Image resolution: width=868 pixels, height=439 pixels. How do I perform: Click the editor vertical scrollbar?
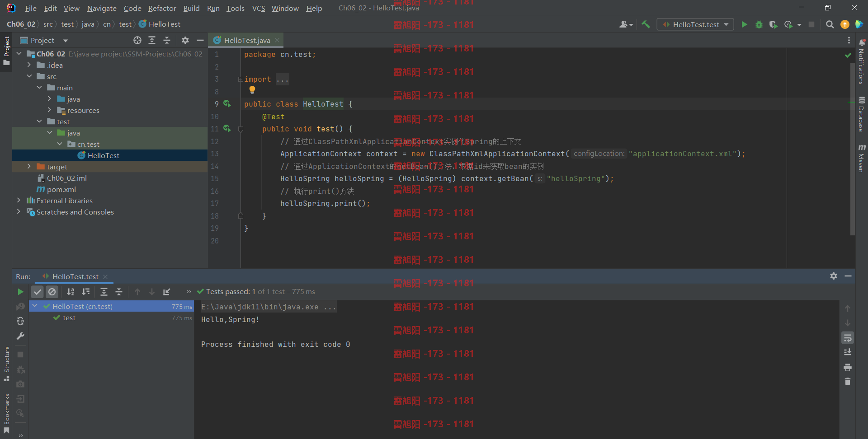[852, 149]
